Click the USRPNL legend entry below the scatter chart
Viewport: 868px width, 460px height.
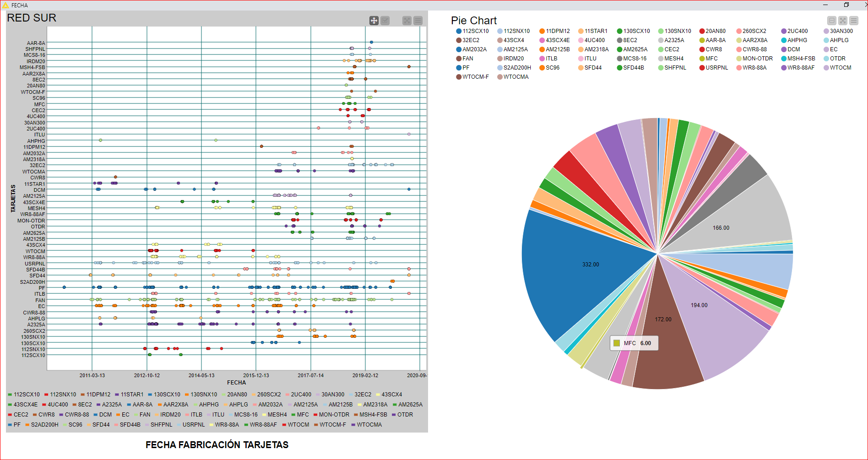[193, 424]
